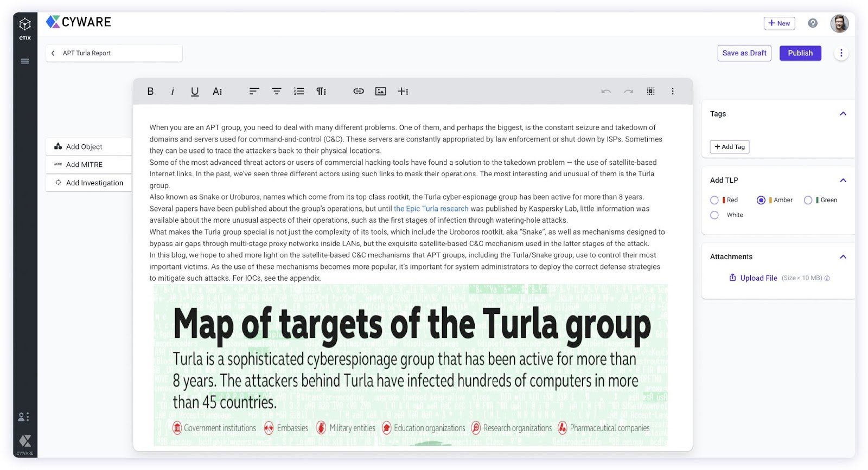Click the CYWARE brand logo in header
868x470 pixels.
[x=79, y=22]
